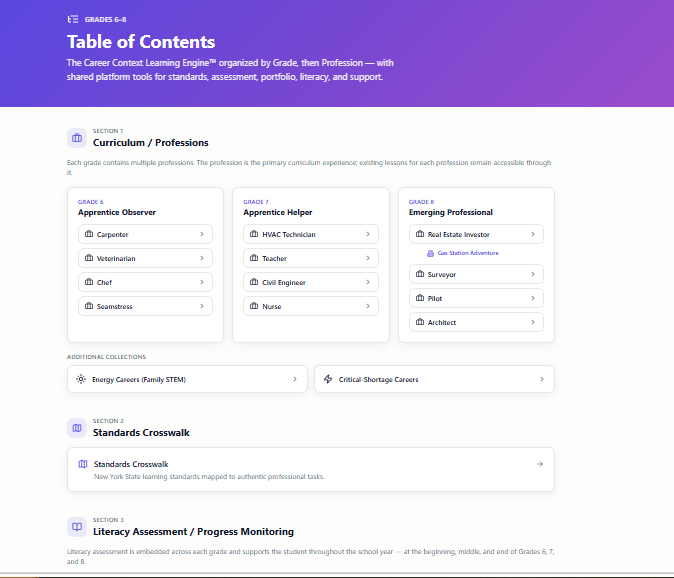Click the lightning bolt icon for Critical-Shortage Careers
The width and height of the screenshot is (674, 578).
coord(328,379)
